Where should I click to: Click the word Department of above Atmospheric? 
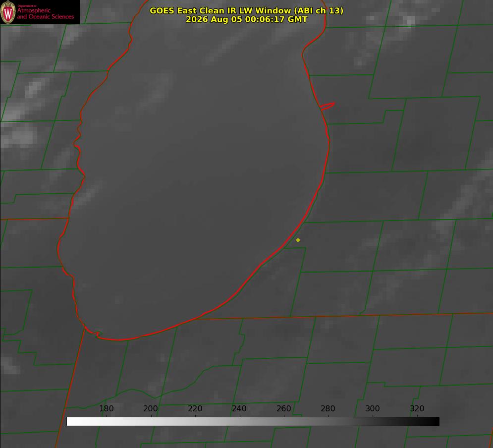27,6
